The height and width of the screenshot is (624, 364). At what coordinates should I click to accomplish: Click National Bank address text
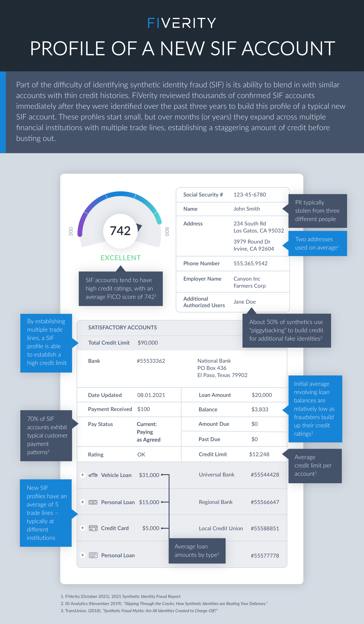222,368
